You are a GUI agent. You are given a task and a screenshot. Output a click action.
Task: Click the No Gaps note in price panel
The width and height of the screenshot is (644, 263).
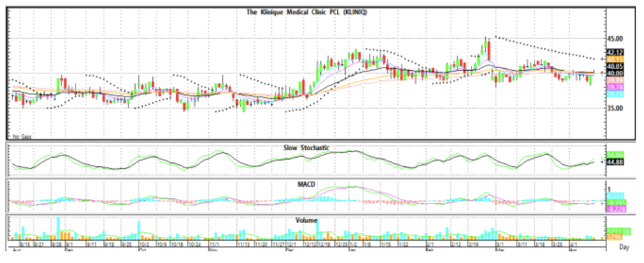pos(22,136)
